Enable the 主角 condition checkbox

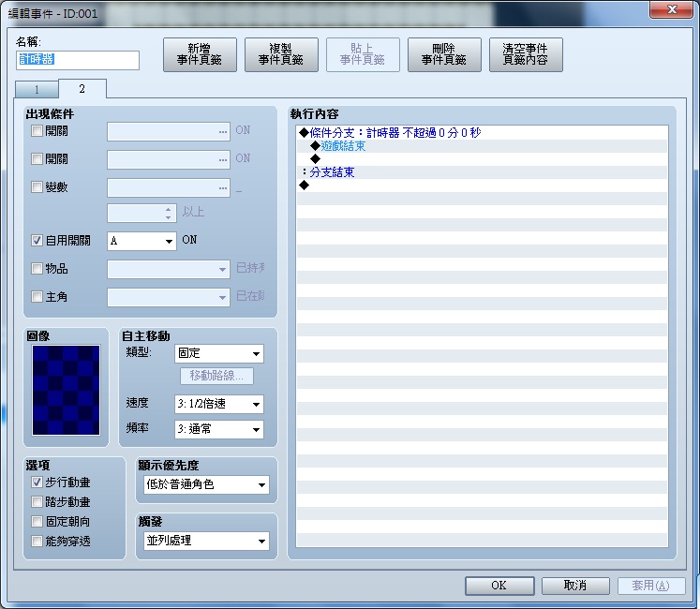[x=37, y=296]
